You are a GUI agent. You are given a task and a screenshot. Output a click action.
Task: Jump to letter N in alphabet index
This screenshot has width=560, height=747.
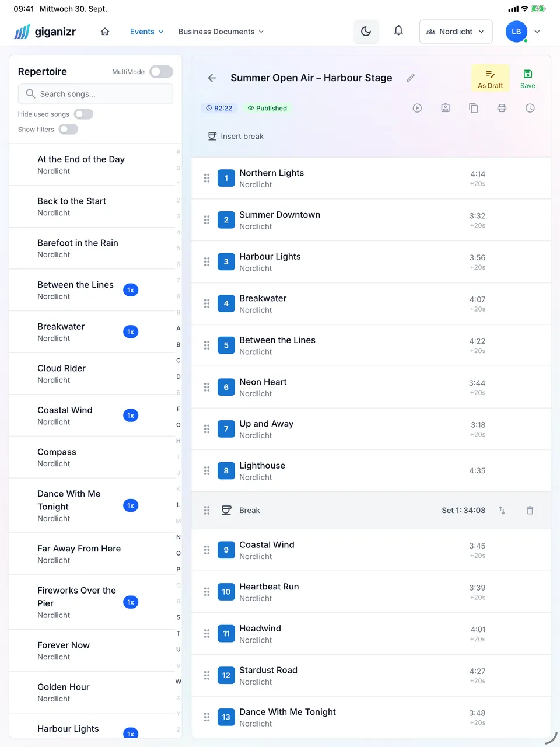pyautogui.click(x=178, y=537)
